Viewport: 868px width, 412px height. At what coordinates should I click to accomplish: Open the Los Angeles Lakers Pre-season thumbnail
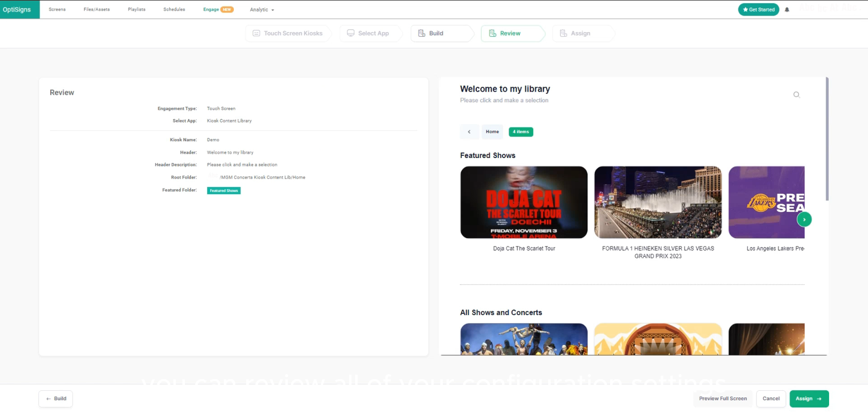[767, 202]
